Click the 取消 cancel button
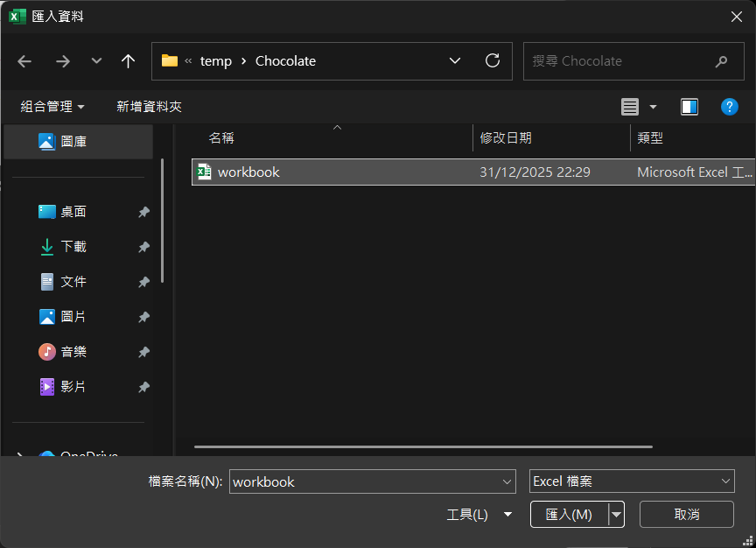This screenshot has width=756, height=548. 687,515
